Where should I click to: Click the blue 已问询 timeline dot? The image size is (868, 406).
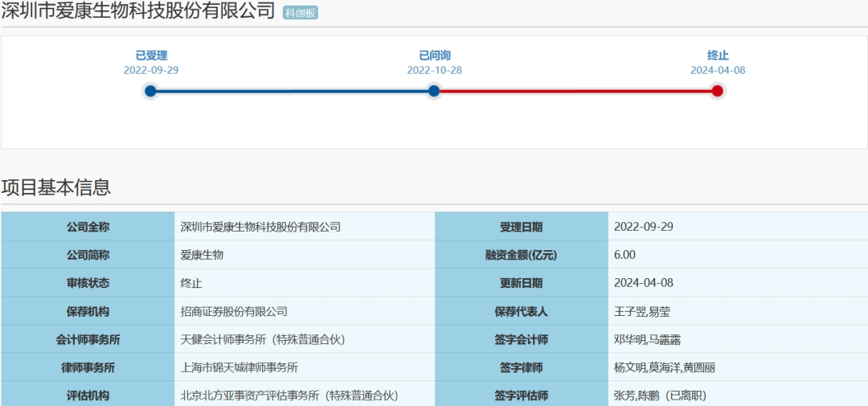tap(434, 91)
